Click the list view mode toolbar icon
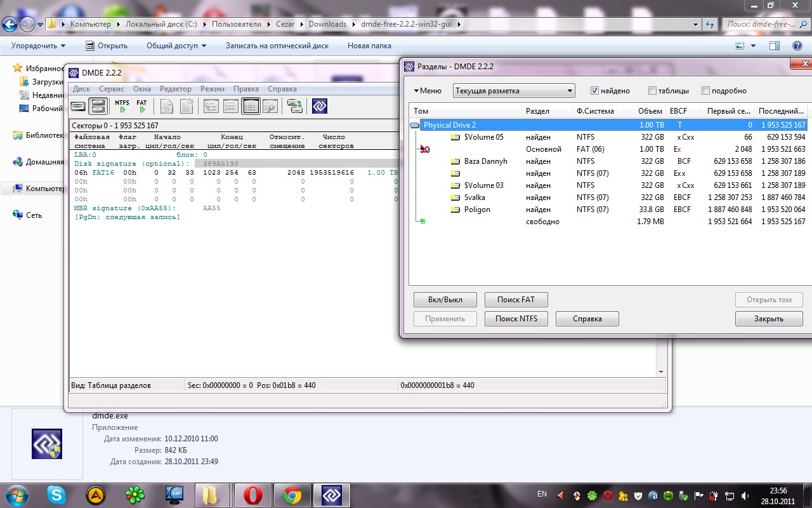The width and height of the screenshot is (812, 508). coord(231,106)
